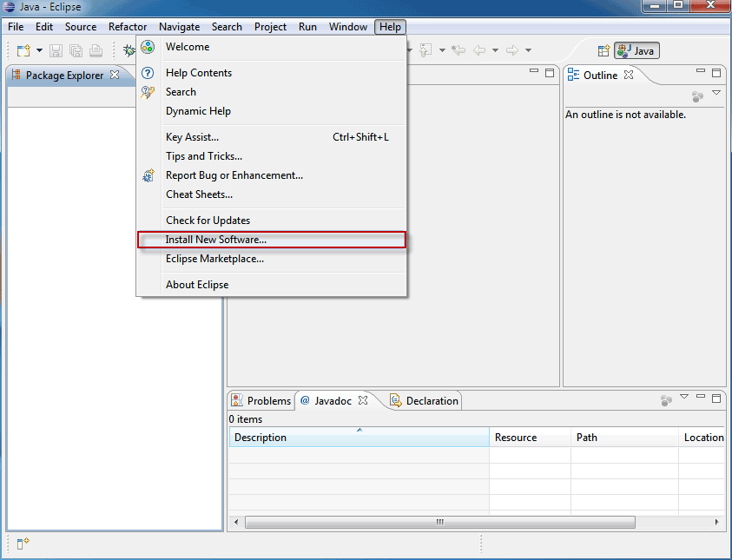Sort by the Description column header
732x560 pixels.
(x=359, y=438)
